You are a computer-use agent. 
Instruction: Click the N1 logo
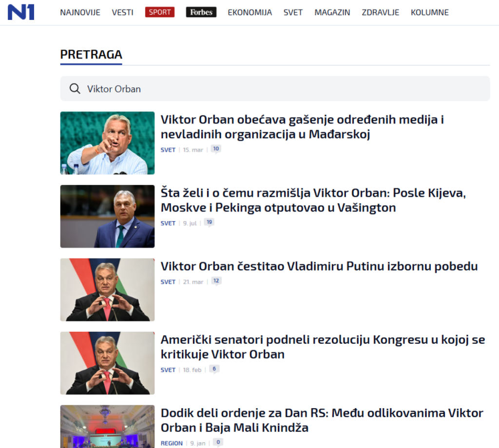[21, 12]
